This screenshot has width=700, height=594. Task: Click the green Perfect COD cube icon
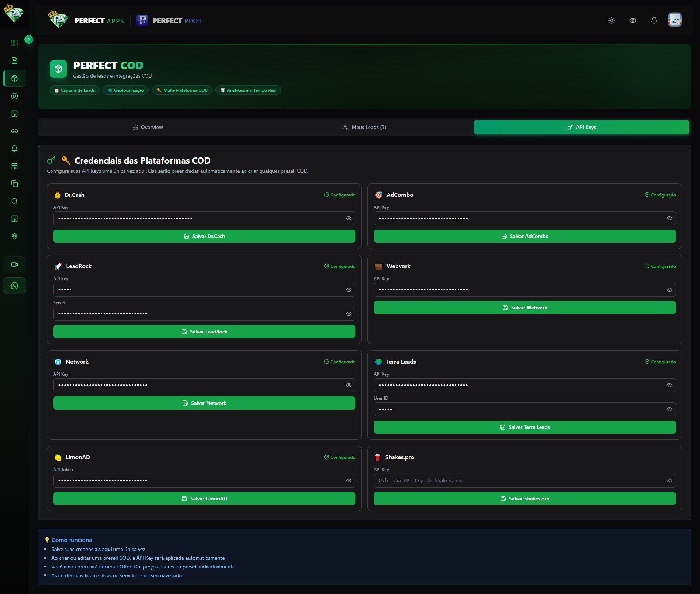click(x=58, y=69)
